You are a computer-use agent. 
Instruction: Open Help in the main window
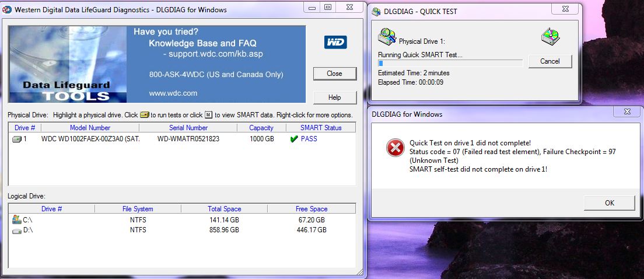(335, 97)
